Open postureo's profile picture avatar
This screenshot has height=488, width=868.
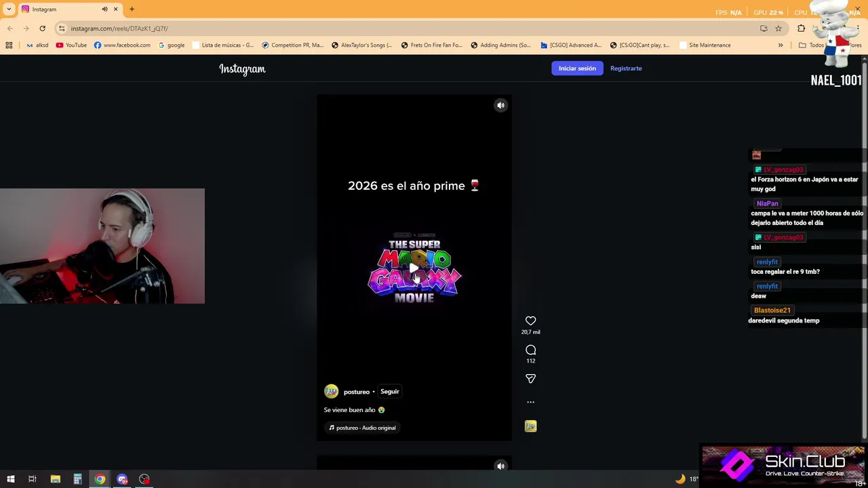[331, 391]
